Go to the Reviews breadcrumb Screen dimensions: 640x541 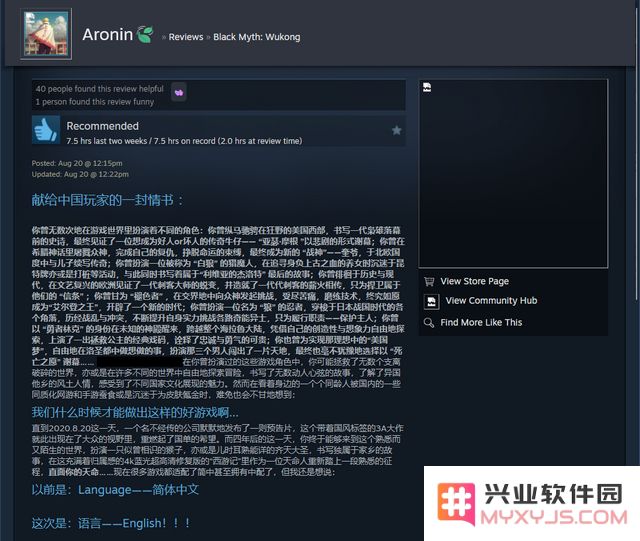(186, 37)
